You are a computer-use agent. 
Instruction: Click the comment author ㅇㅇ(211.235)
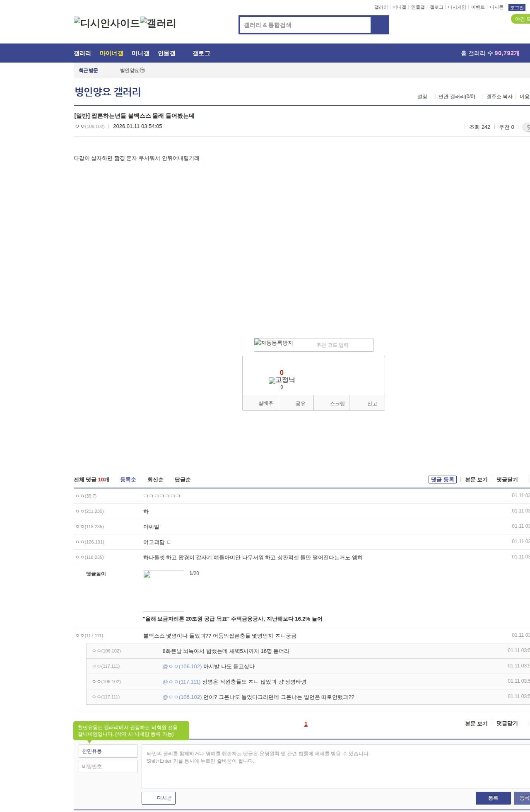click(x=90, y=511)
